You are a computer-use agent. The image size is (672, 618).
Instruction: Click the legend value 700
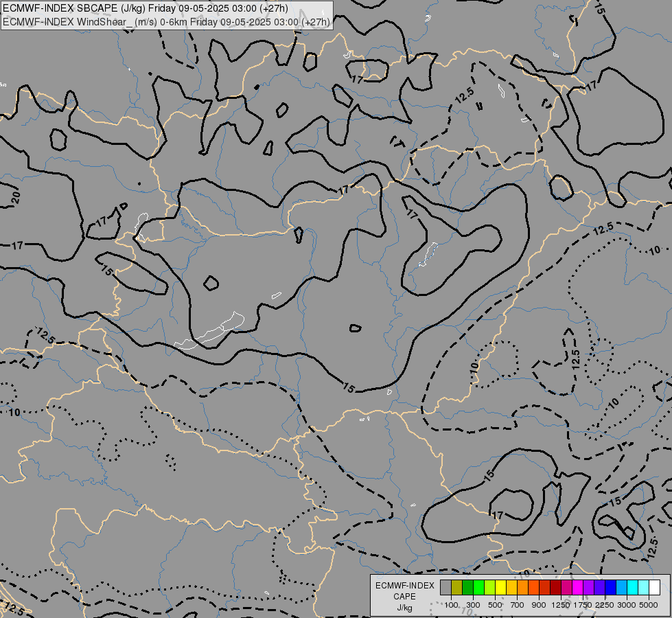coord(518,605)
